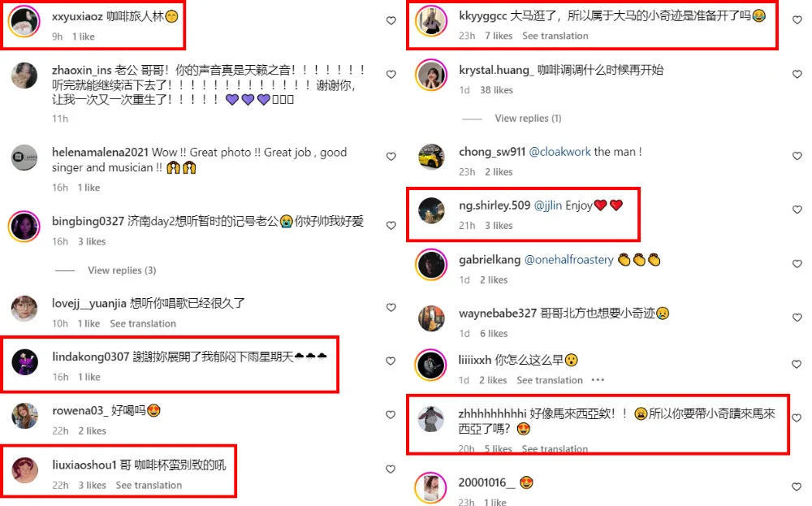Image resolution: width=812 pixels, height=506 pixels.
Task: Toggle like on lindakong0307's comment
Action: click(x=391, y=361)
